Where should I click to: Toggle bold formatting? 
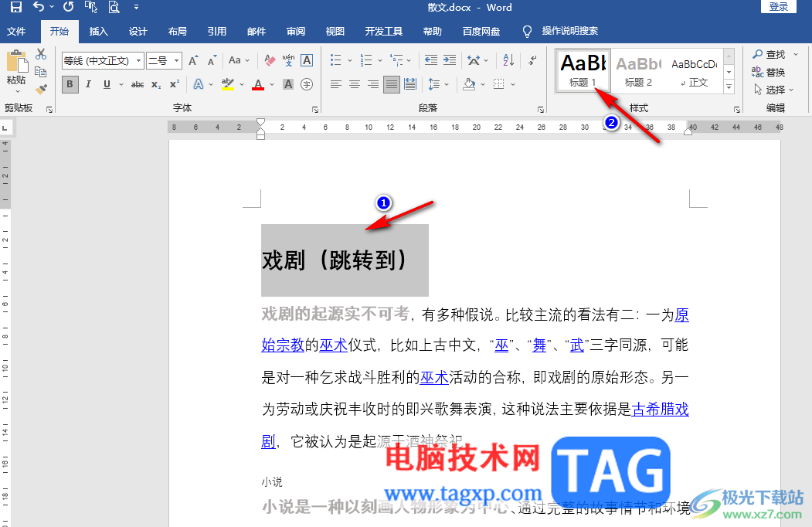pos(70,84)
